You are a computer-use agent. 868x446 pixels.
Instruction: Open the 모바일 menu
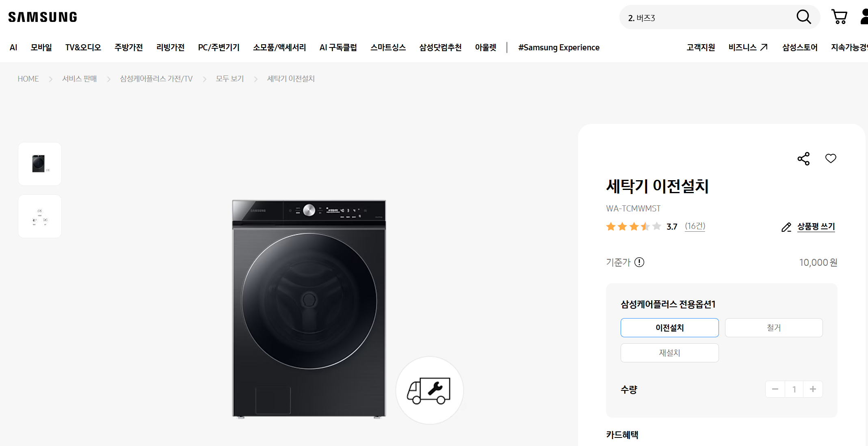click(41, 47)
